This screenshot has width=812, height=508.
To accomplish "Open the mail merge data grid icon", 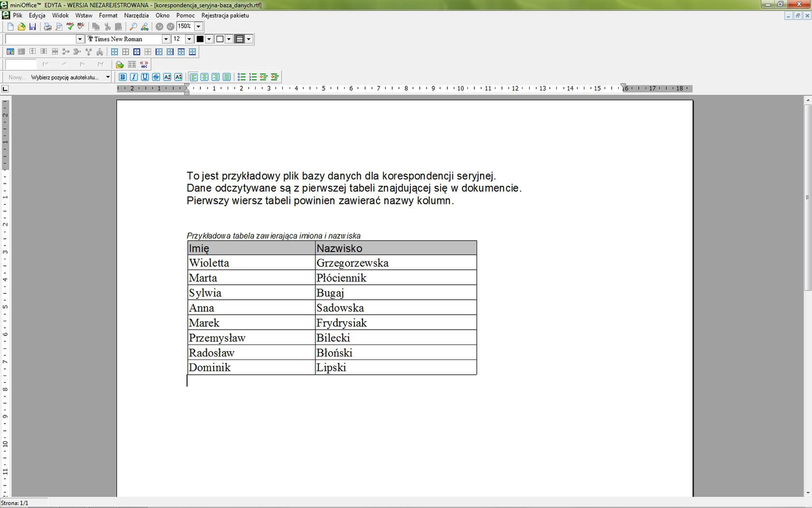I will pos(132,64).
